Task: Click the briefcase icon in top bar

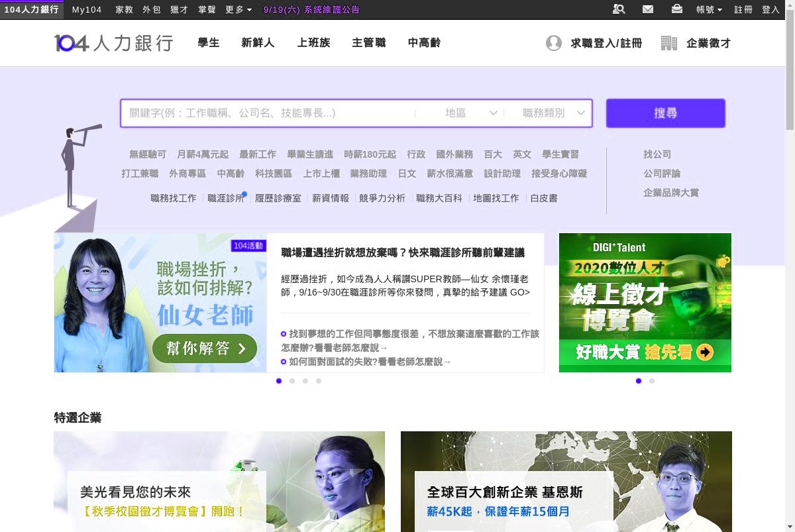Action: click(x=676, y=9)
